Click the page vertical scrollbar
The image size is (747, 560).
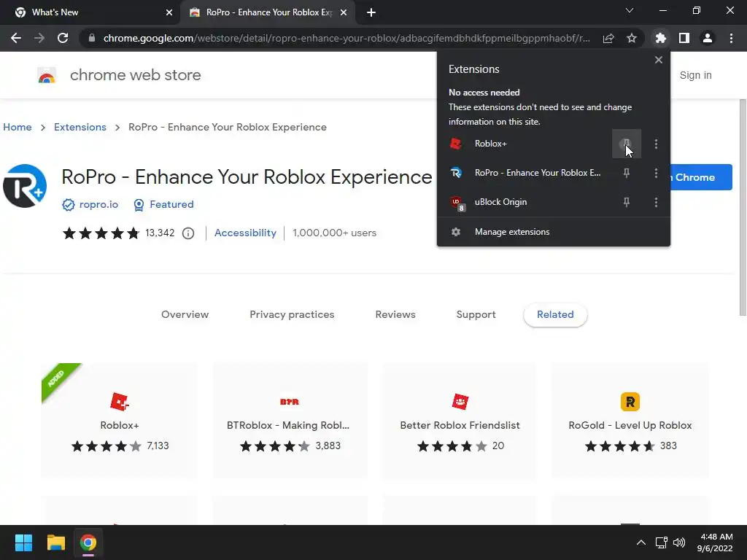click(x=742, y=207)
